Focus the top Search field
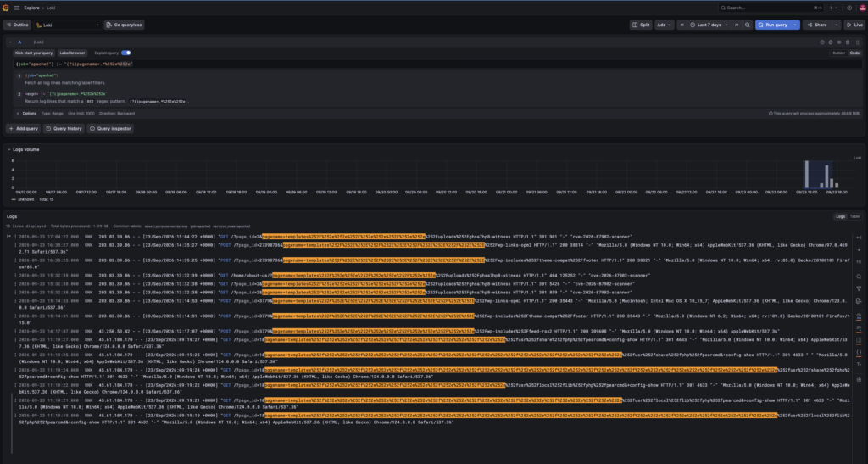868x464 pixels. coord(770,8)
